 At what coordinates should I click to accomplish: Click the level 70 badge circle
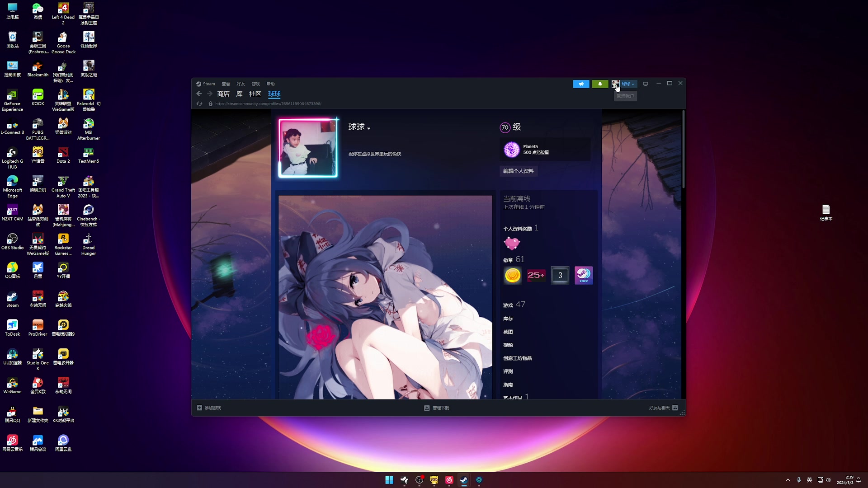(505, 127)
